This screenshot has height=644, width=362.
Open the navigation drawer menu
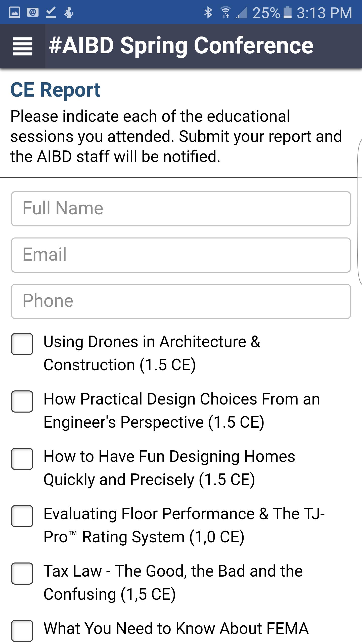[x=22, y=47]
